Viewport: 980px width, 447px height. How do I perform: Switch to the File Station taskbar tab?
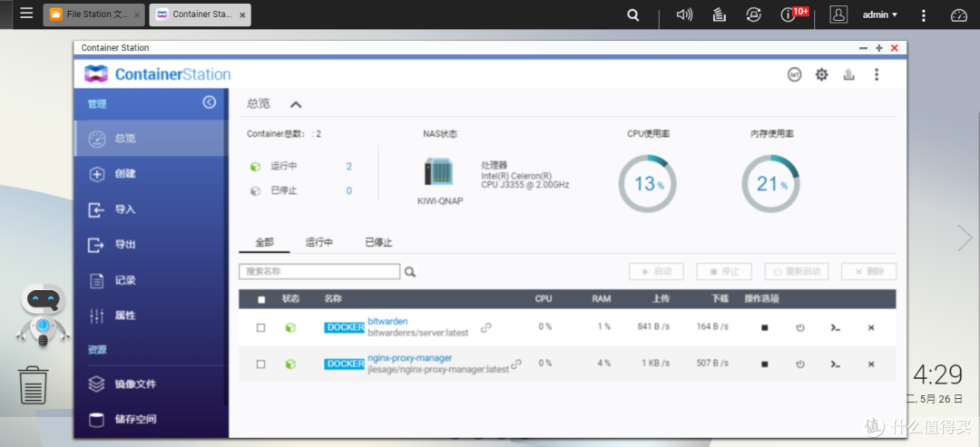coord(93,15)
